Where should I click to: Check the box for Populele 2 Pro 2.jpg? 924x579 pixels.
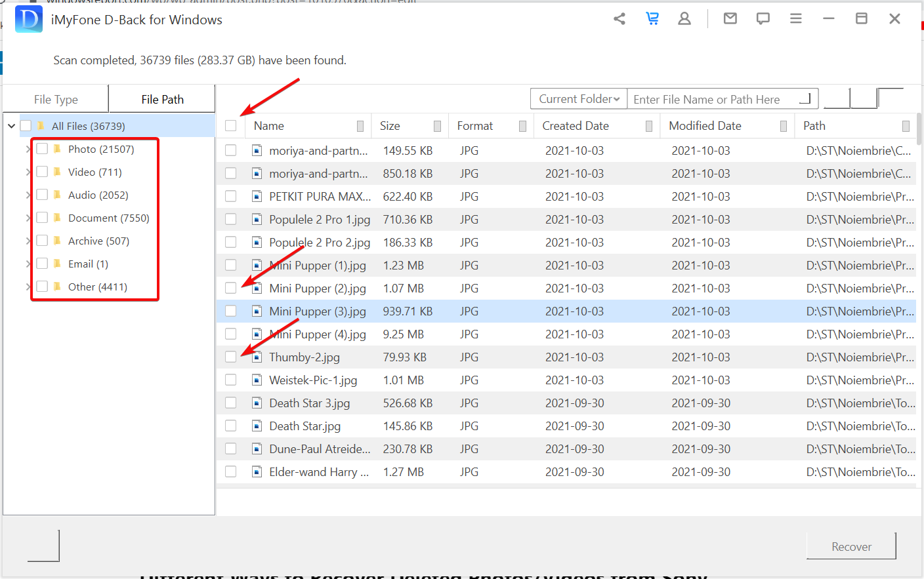tap(231, 243)
